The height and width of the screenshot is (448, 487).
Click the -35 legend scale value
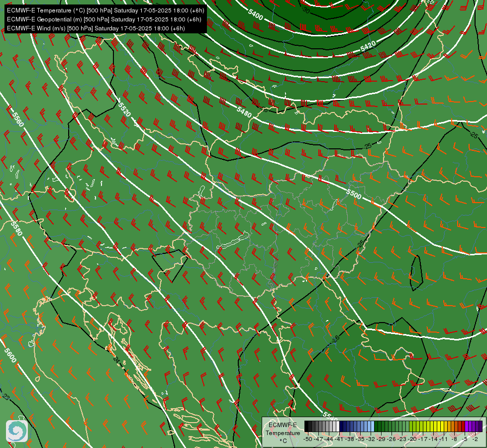pos(360,439)
